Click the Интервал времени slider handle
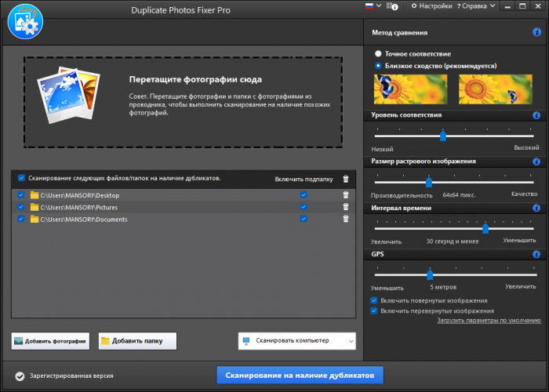Viewport: 549px width, 392px height. tap(485, 228)
